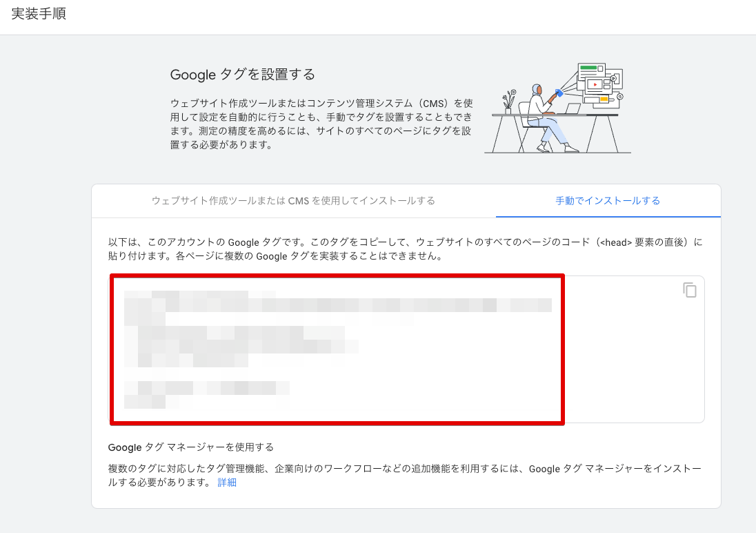This screenshot has width=756, height=533.
Task: Click the blurred Google tag code snippet
Action: click(337, 349)
